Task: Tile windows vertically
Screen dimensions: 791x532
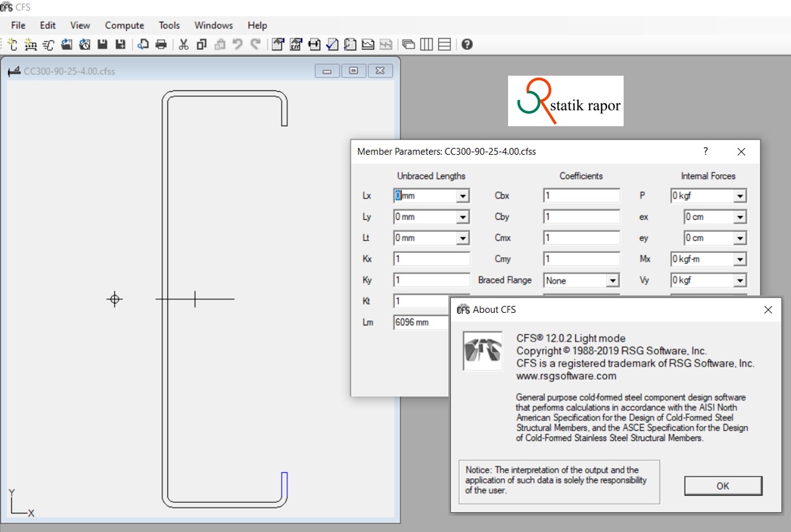Action: [x=427, y=44]
